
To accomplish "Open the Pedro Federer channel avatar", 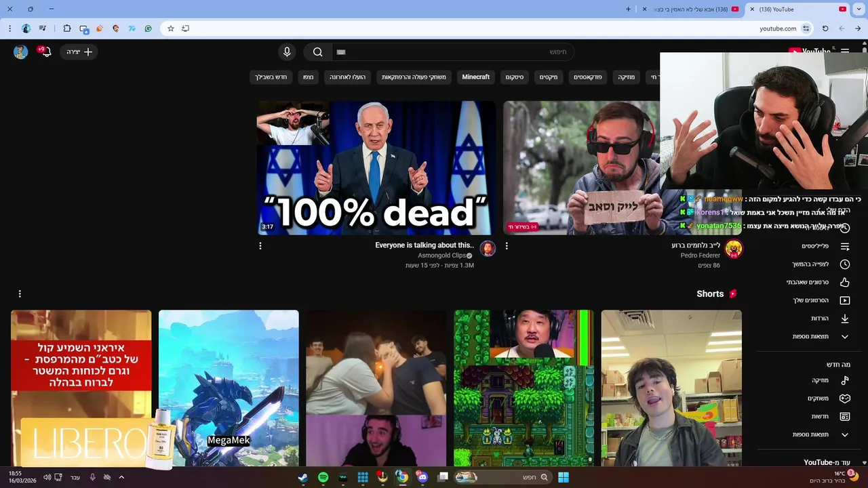I will [x=733, y=249].
